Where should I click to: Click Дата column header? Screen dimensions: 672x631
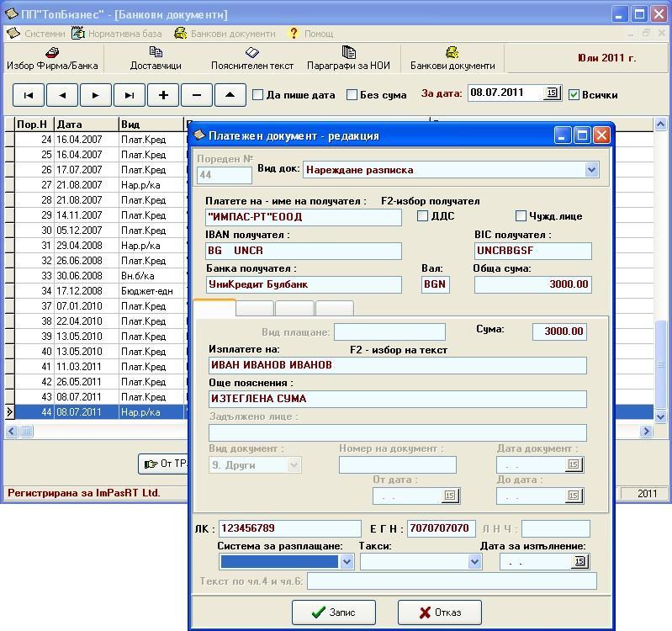pos(86,125)
